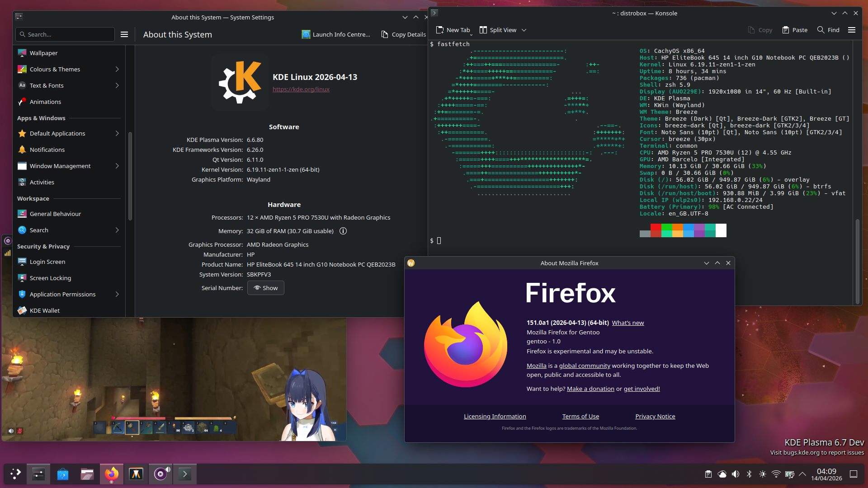Open the Split View dropdown arrow
This screenshot has height=488, width=868.
click(x=524, y=30)
